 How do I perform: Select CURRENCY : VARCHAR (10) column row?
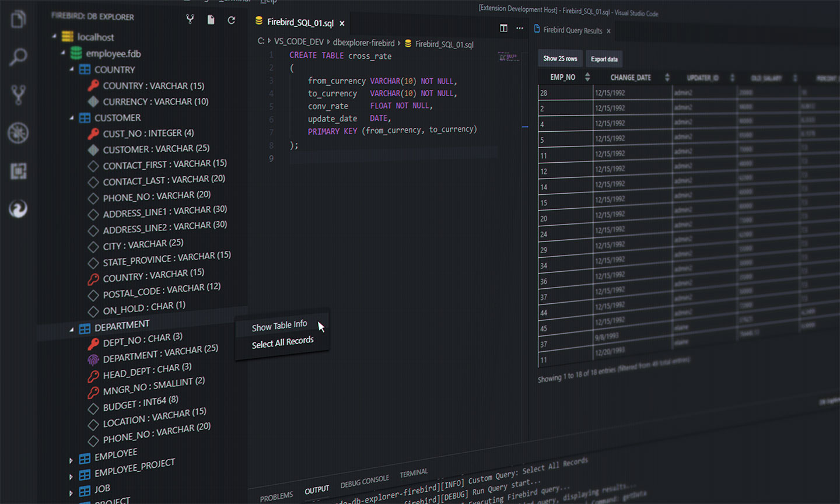[155, 101]
